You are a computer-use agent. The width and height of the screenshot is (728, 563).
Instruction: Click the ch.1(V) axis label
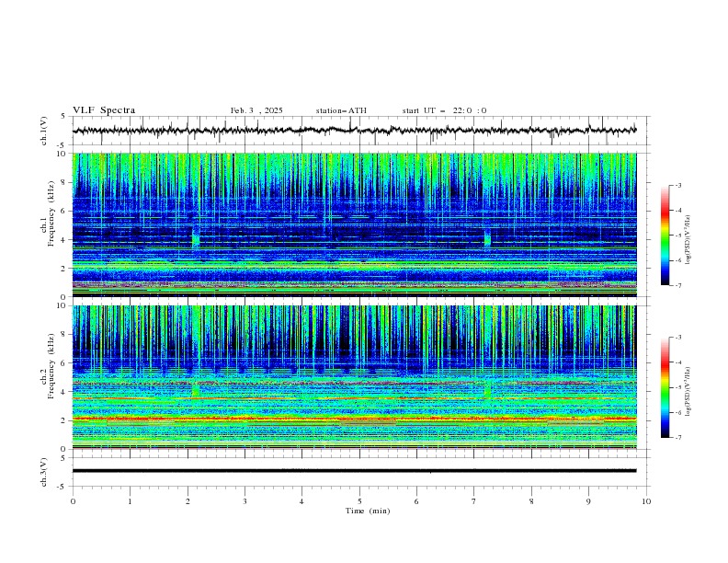tap(44, 131)
